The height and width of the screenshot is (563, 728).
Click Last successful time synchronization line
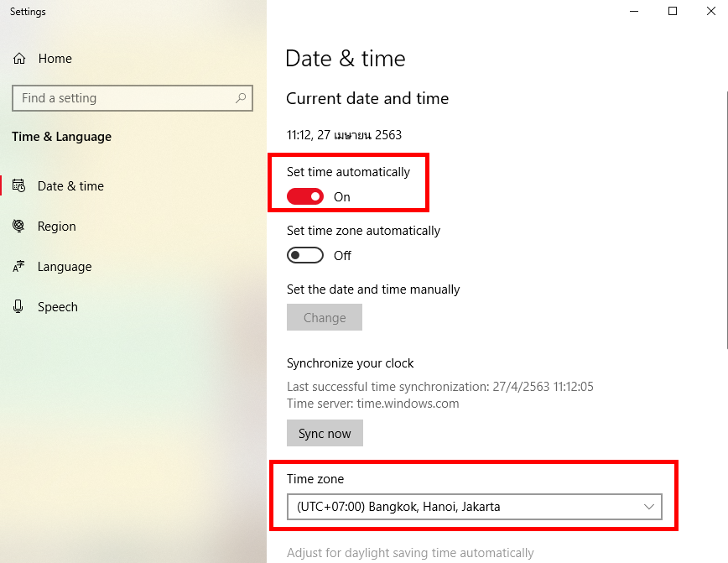coord(440,387)
